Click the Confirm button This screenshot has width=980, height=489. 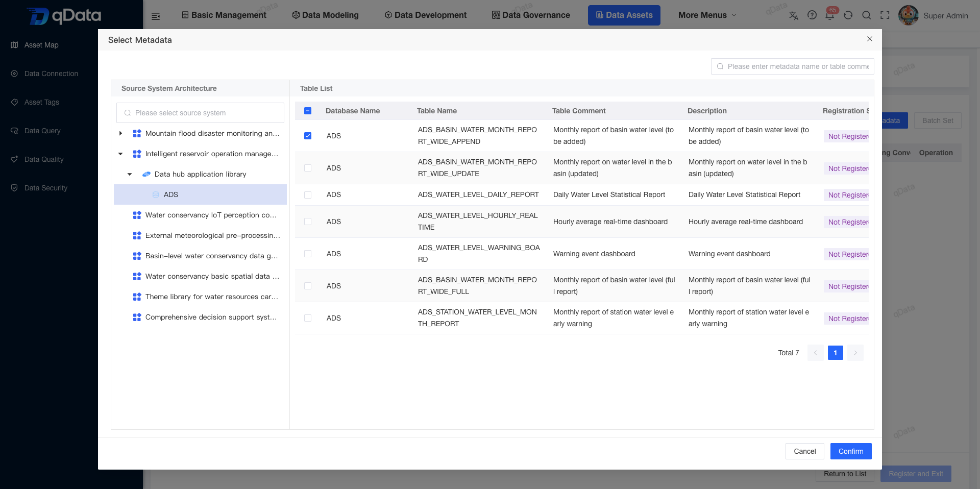pyautogui.click(x=851, y=451)
